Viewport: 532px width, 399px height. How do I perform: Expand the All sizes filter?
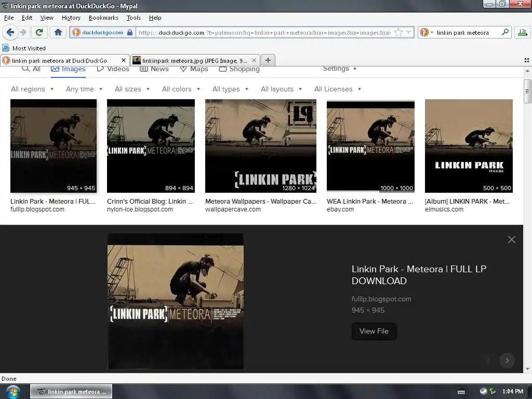[132, 89]
